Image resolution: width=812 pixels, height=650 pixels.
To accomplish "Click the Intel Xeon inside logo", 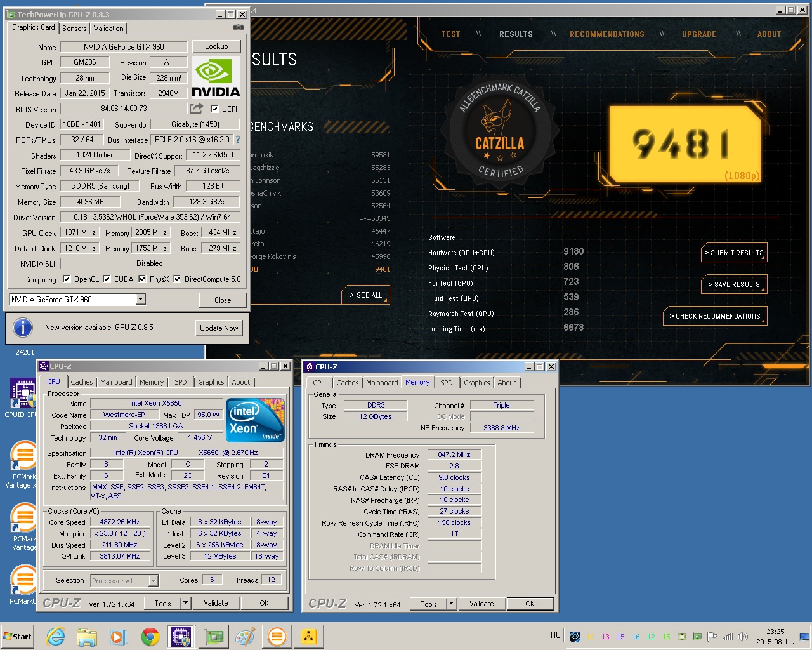I will (255, 420).
